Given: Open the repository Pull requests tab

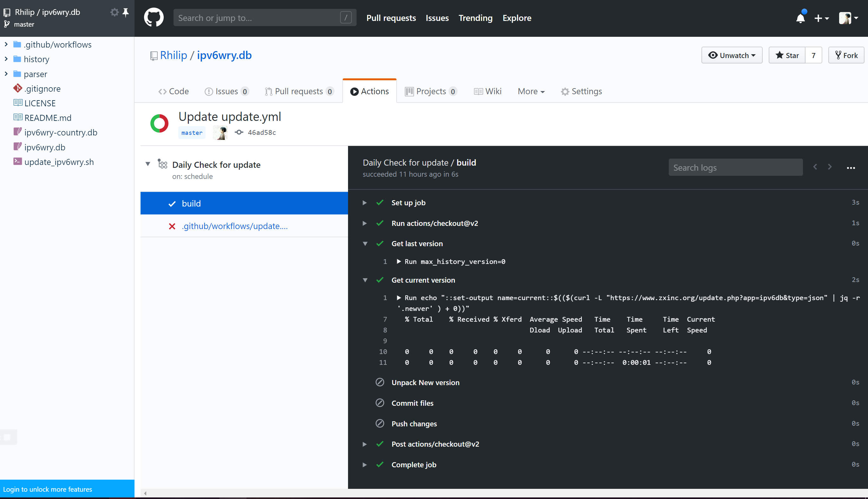Looking at the screenshot, I should pos(299,91).
